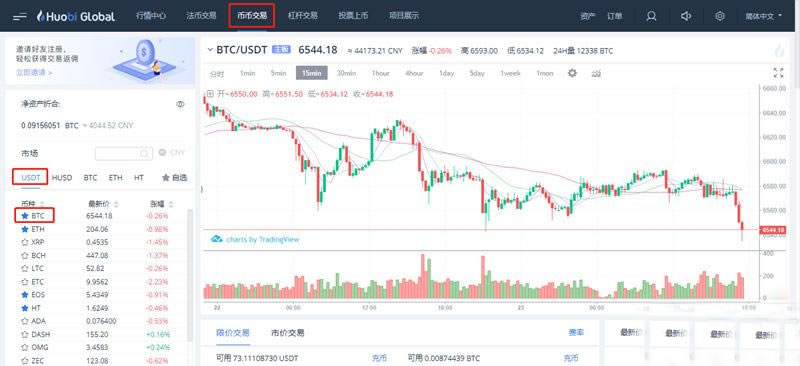Viewport: 800px width, 366px height.
Task: Click the 立即邀请 invite link
Action: pyautogui.click(x=34, y=72)
